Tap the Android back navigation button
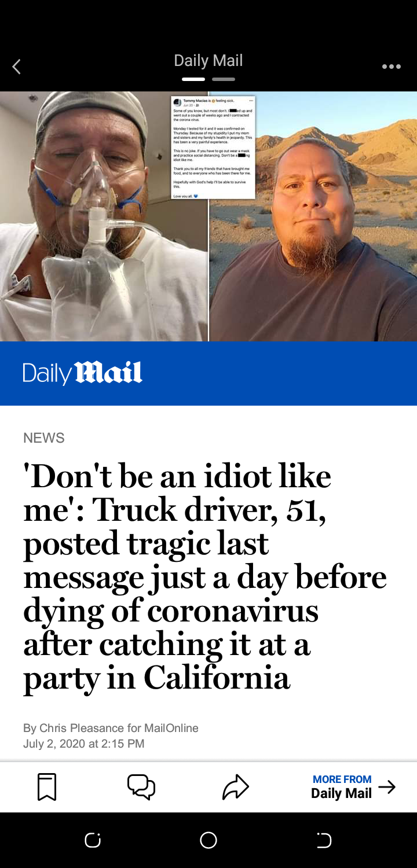 pyautogui.click(x=324, y=840)
